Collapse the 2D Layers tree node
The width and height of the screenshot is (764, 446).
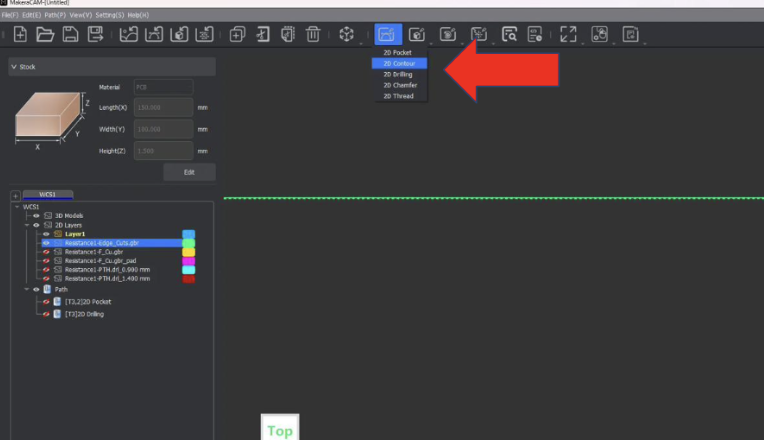[26, 225]
